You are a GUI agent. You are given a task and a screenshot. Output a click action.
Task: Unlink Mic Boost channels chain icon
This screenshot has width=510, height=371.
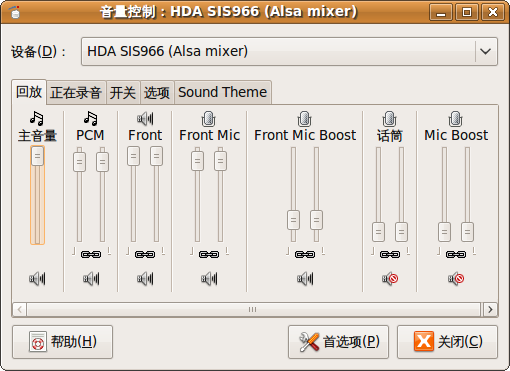tap(456, 255)
